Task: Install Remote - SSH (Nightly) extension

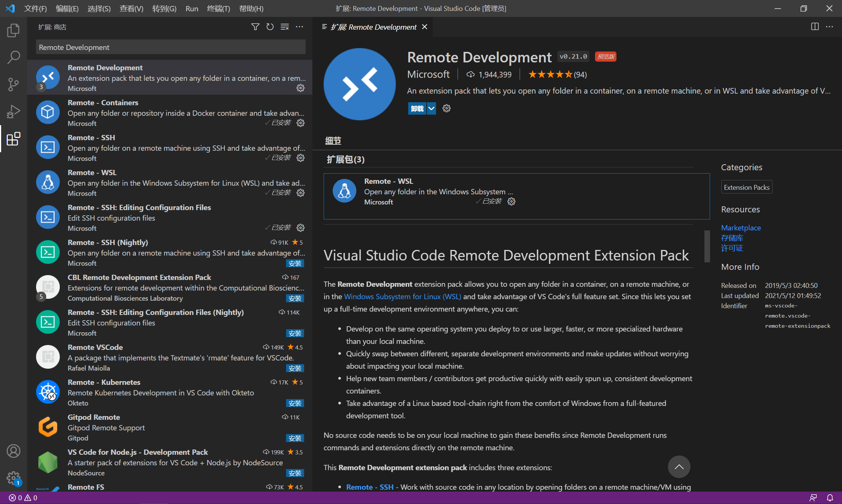Action: [x=295, y=263]
